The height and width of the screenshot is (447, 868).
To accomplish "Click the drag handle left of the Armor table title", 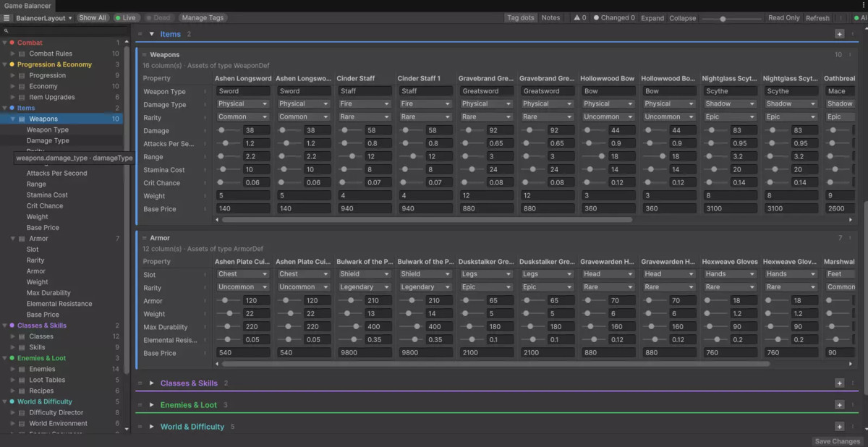I will [x=144, y=238].
